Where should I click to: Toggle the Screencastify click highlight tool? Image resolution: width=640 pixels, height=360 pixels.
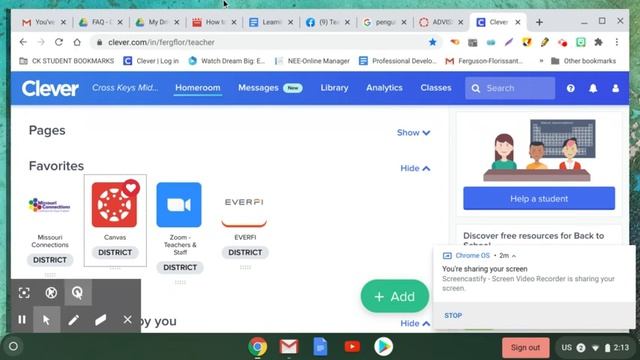(78, 293)
